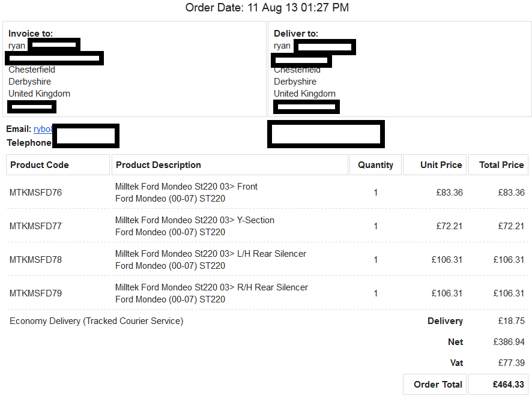Select the Economy Delivery courier text

point(96,321)
